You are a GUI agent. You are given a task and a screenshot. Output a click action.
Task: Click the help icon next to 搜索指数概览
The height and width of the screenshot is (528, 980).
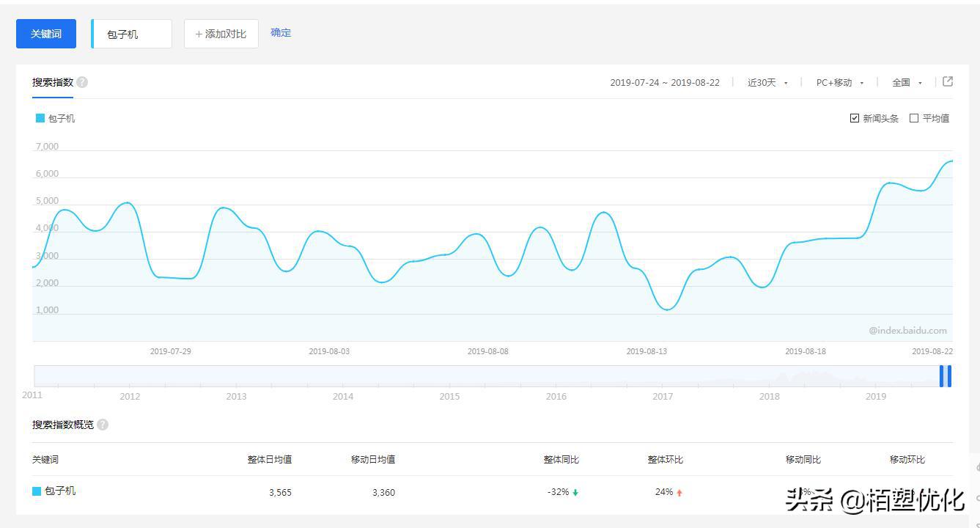[103, 425]
